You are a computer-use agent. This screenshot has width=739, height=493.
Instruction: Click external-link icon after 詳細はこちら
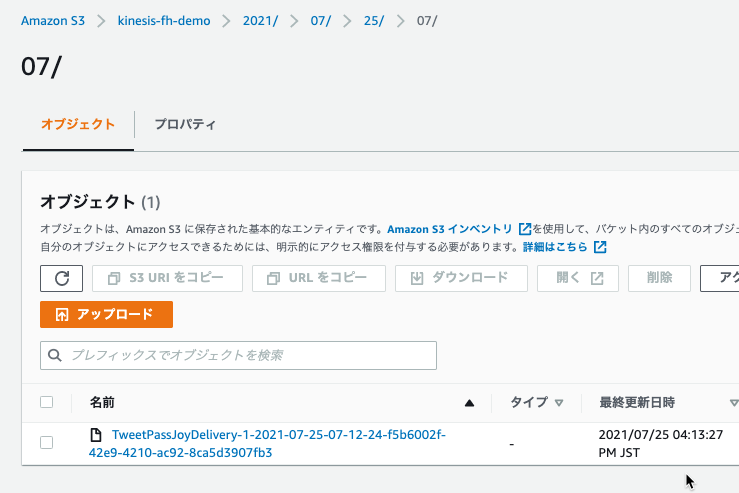600,246
